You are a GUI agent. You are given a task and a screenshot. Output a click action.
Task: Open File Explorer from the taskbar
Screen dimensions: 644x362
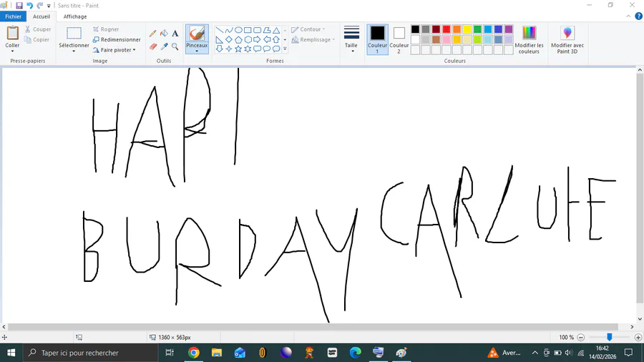click(216, 353)
